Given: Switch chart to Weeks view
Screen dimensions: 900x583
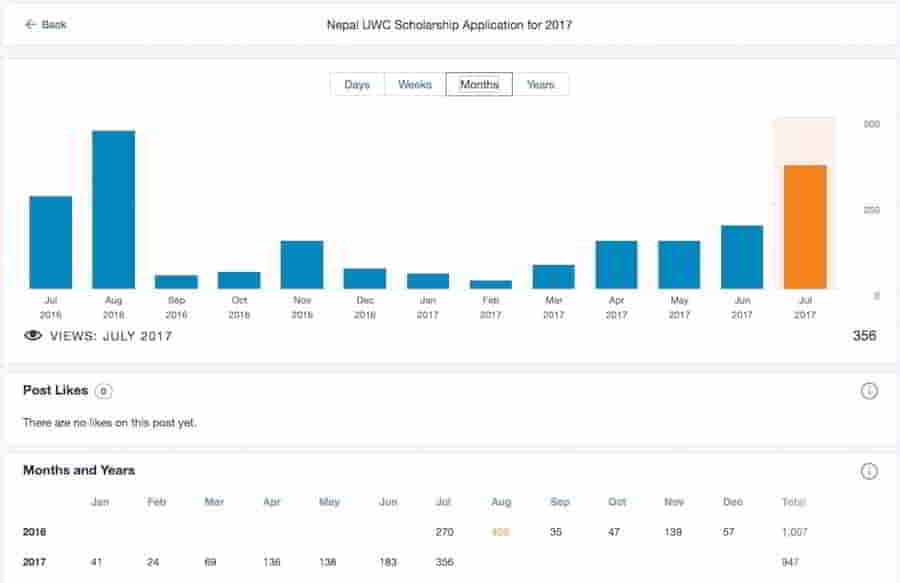Looking at the screenshot, I should 415,84.
